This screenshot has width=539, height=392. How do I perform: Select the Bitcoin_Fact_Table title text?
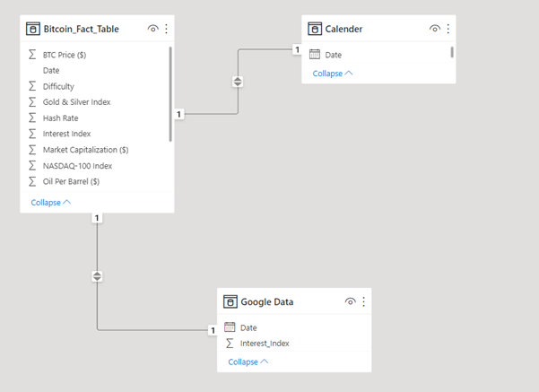click(81, 29)
